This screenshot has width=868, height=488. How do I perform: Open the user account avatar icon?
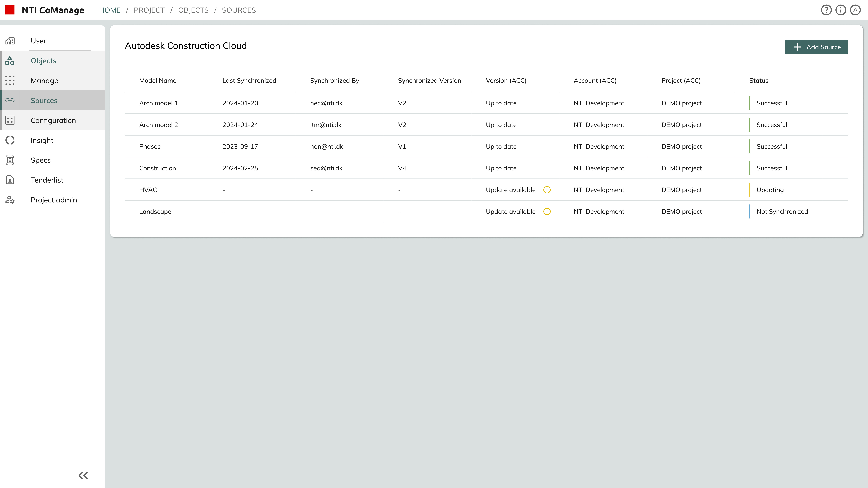(855, 10)
